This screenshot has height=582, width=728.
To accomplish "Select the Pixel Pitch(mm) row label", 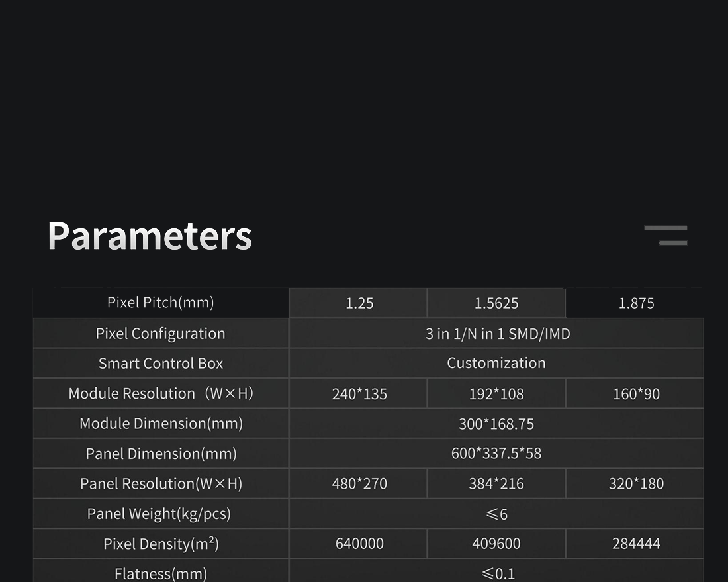I will click(161, 303).
